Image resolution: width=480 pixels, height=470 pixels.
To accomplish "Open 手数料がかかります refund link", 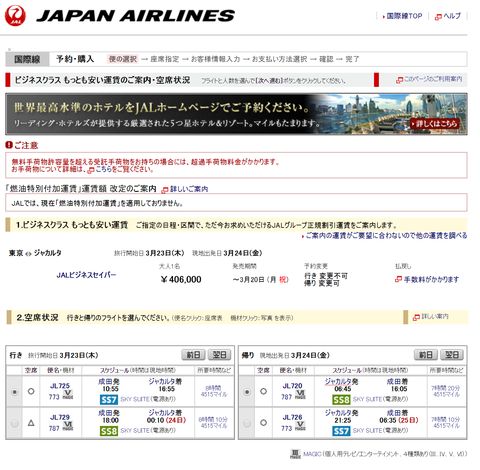I will click(x=431, y=279).
